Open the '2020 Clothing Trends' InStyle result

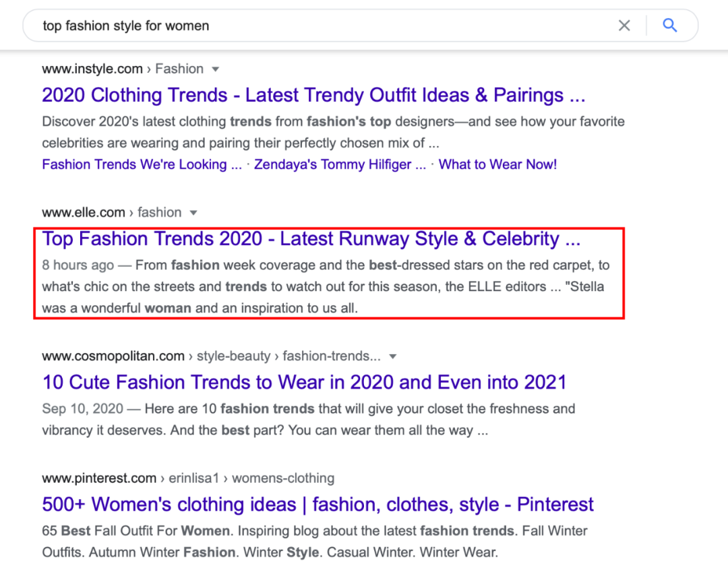click(313, 95)
